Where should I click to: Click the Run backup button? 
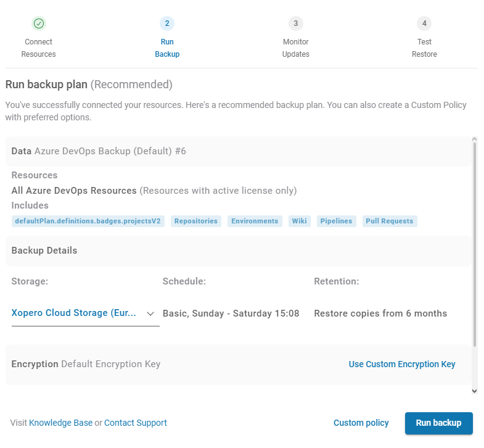pos(438,423)
